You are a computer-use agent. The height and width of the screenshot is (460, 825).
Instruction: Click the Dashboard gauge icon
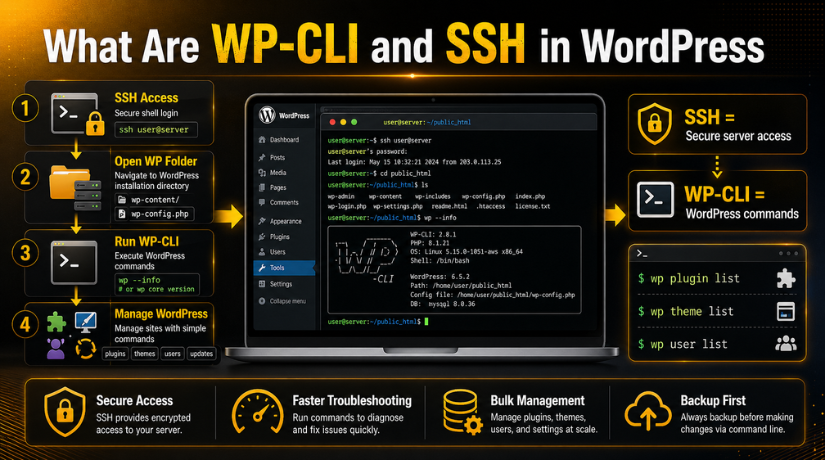262,140
